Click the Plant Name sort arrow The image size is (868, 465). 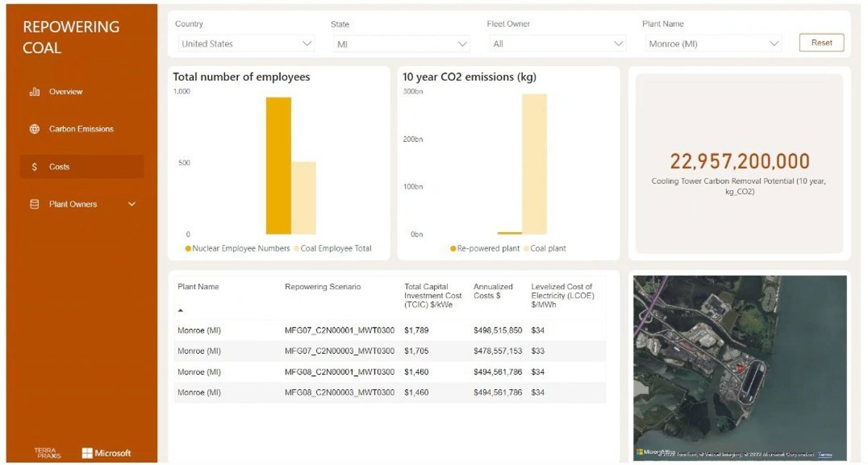pos(181,310)
